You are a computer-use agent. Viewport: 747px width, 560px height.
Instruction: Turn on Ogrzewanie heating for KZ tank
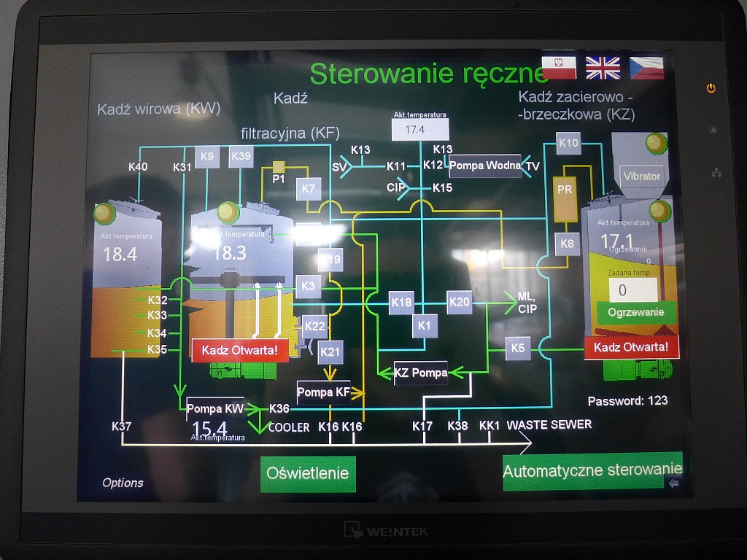[636, 312]
